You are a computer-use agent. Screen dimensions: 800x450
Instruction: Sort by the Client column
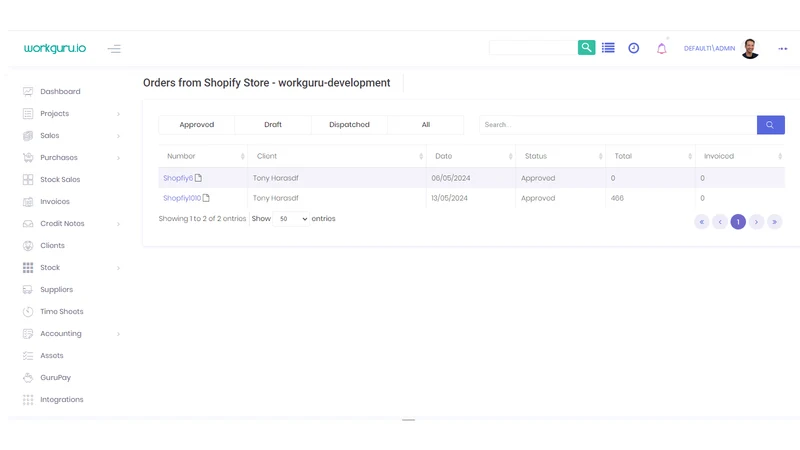[x=337, y=156]
